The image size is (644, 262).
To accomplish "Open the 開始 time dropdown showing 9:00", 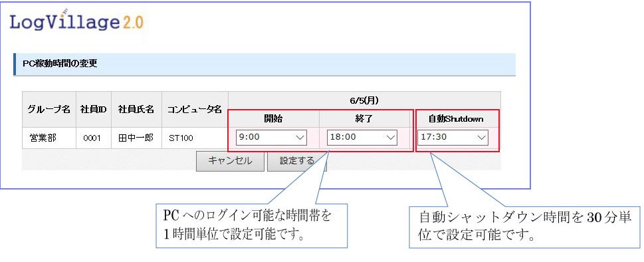I will pyautogui.click(x=271, y=138).
